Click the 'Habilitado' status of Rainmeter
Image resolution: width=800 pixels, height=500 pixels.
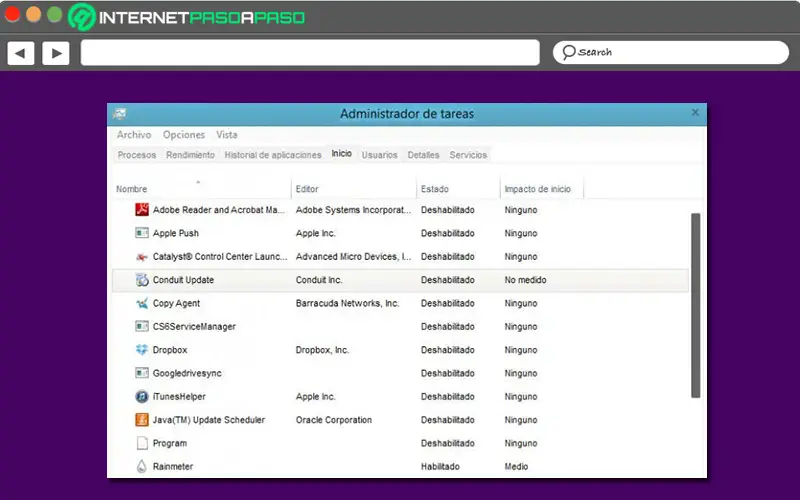coord(440,466)
